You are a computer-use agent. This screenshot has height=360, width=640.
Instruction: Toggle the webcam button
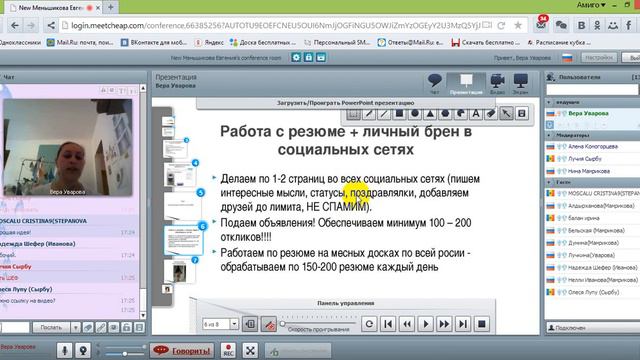click(x=83, y=350)
